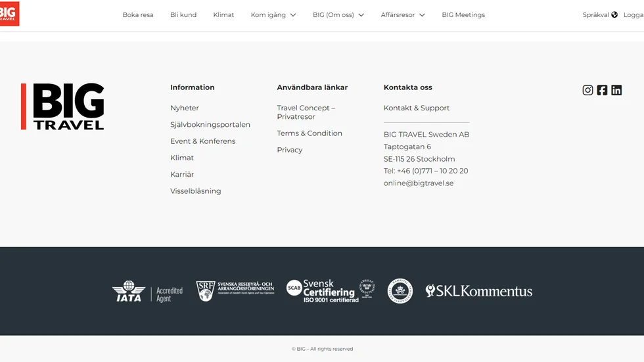The width and height of the screenshot is (644, 362).
Task: Click the globe icon next to Språkval
Action: coord(614,14)
